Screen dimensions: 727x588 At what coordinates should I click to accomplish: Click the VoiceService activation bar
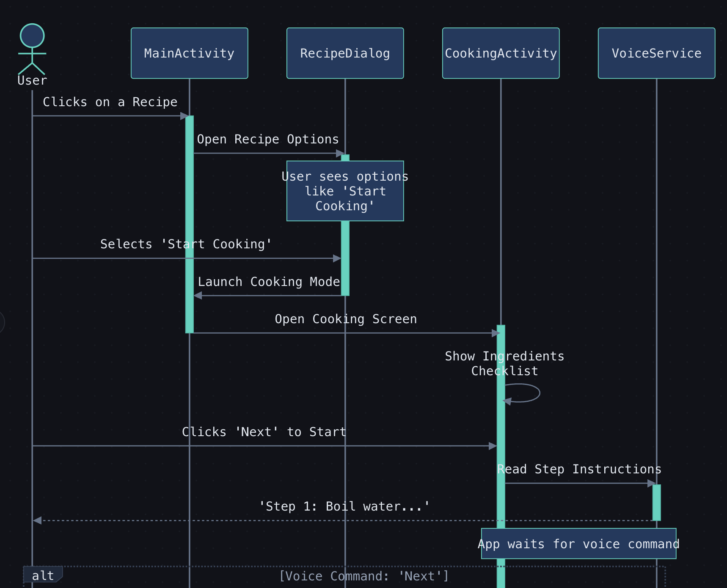coord(656,501)
